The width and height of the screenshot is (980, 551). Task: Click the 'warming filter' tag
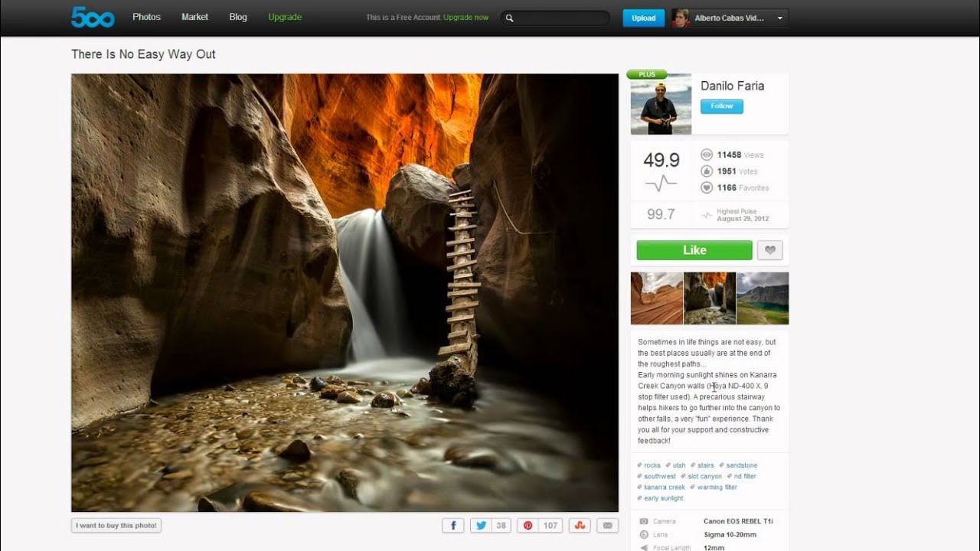(x=717, y=487)
